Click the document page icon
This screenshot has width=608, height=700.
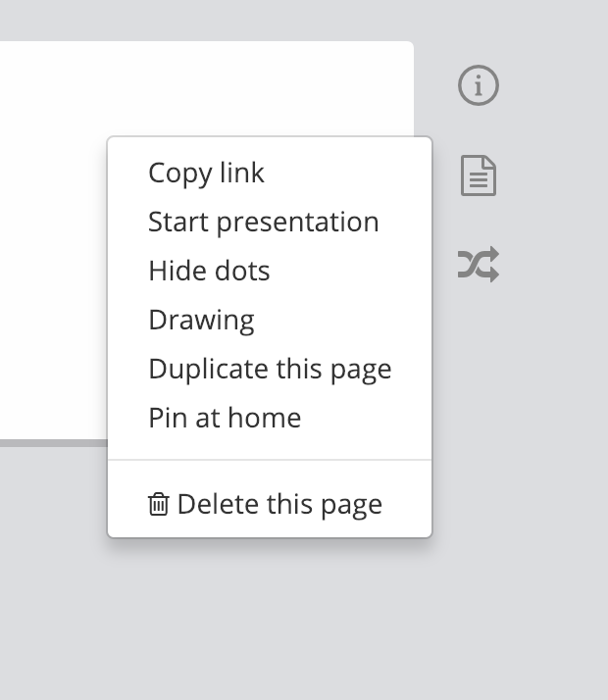tap(479, 176)
